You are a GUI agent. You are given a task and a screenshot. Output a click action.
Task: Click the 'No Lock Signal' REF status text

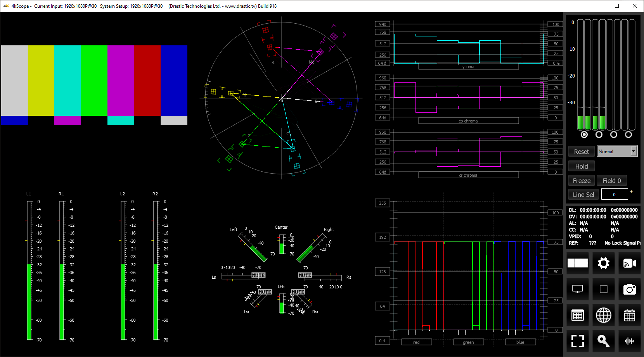622,243
